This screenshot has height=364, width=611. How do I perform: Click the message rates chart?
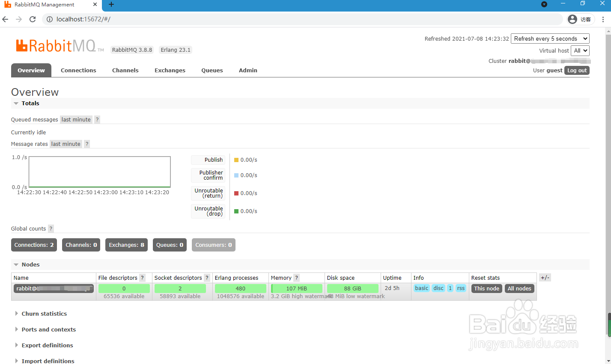pos(100,172)
